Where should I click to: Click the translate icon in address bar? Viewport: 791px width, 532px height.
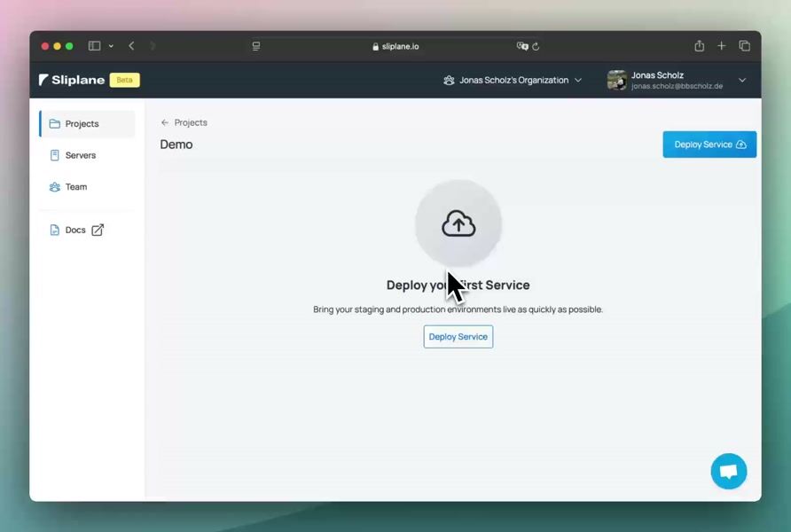tap(522, 46)
